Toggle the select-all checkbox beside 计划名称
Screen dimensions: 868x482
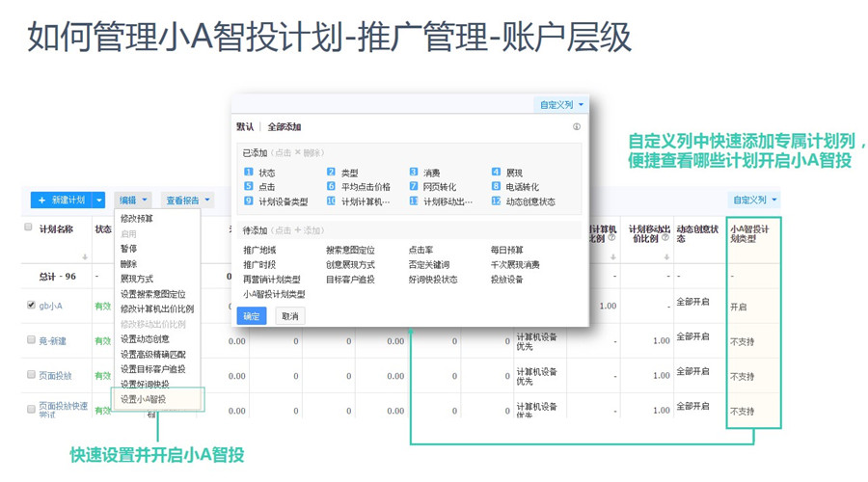point(28,227)
